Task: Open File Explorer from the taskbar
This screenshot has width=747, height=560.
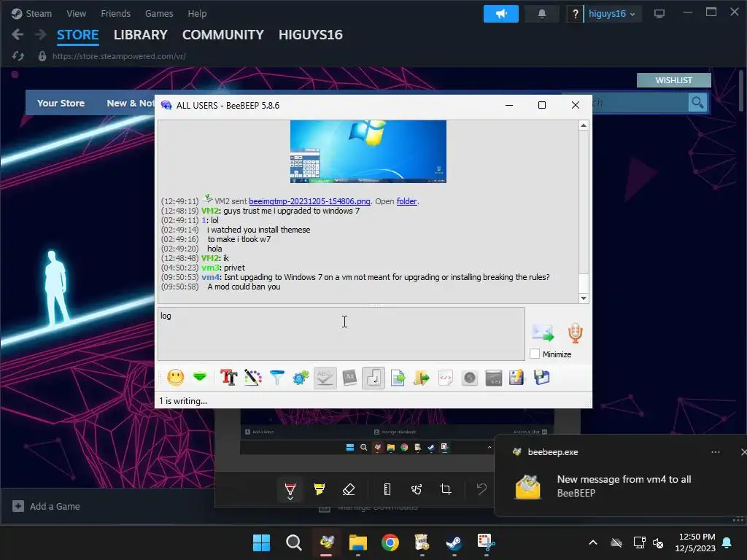Action: [x=357, y=542]
